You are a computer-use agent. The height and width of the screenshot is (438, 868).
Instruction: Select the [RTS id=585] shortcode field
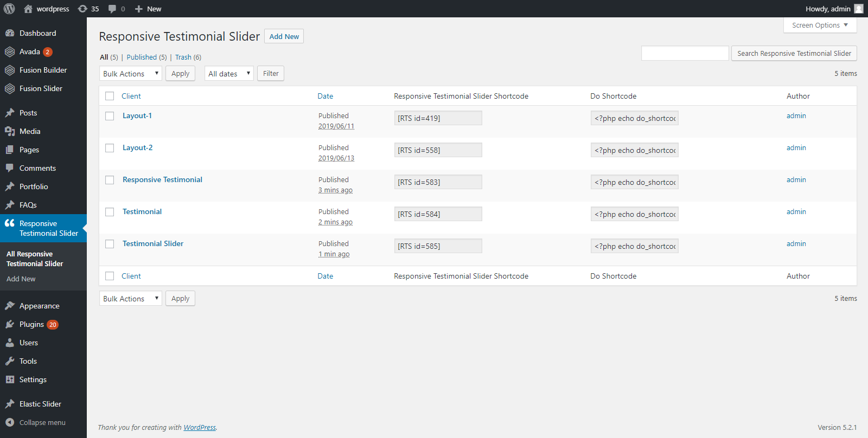click(438, 246)
